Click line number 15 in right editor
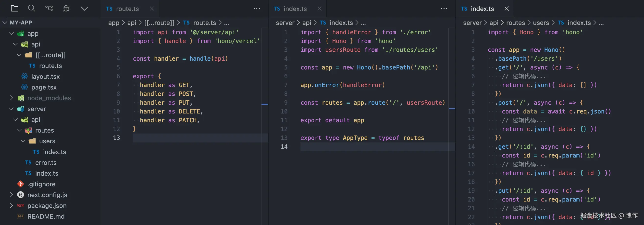The height and width of the screenshot is (225, 644). 471,155
